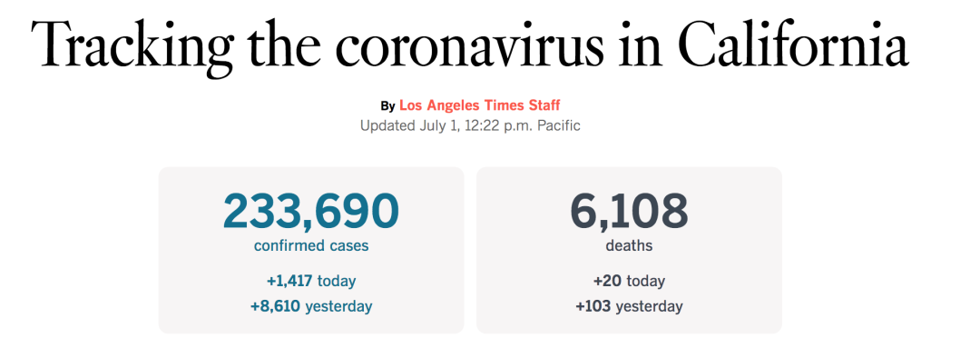980x358 pixels.
Task: Click the word today beside +20
Action: tap(646, 281)
